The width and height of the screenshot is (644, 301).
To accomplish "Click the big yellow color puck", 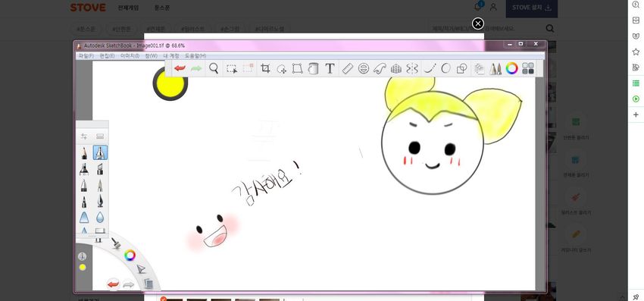I will [x=170, y=83].
